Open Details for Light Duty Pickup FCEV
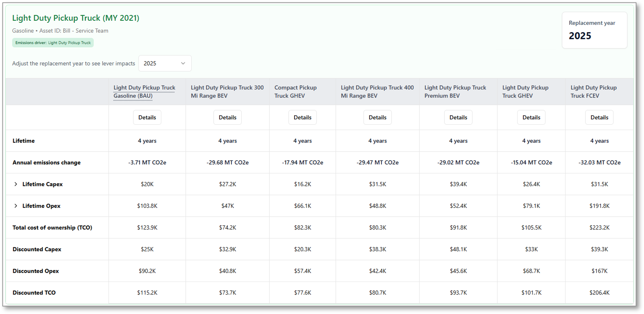The image size is (644, 314). (x=599, y=117)
